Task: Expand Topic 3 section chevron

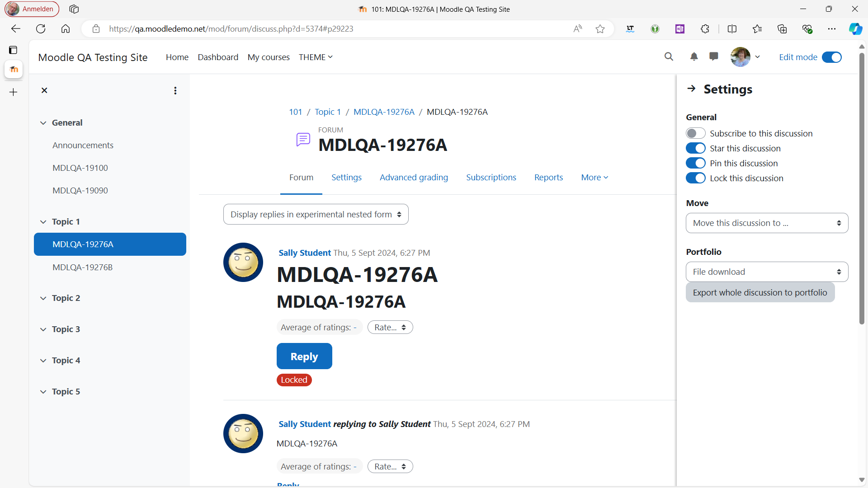Action: tap(43, 329)
